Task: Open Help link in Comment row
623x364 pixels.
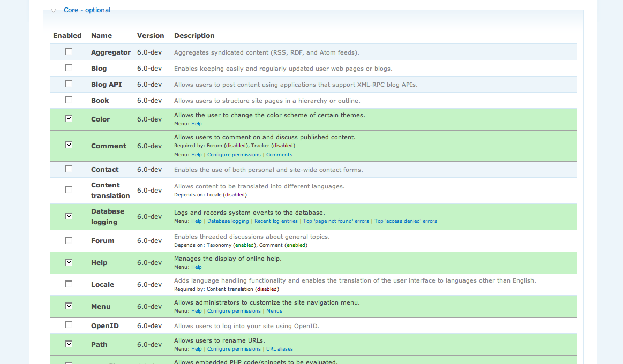Action: pyautogui.click(x=196, y=154)
